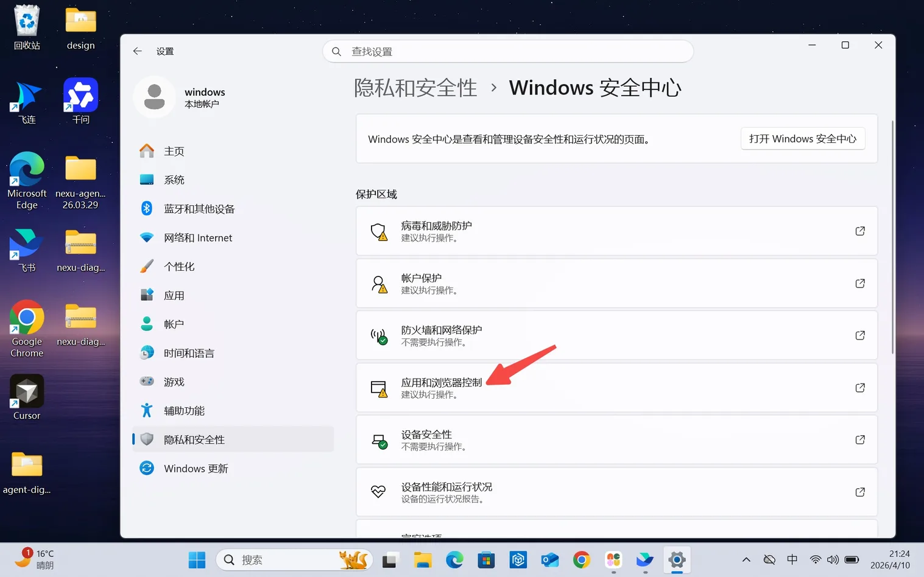The width and height of the screenshot is (924, 577).
Task: Click the 蓝牙和其他设备 Bluetooth icon
Action: click(146, 208)
